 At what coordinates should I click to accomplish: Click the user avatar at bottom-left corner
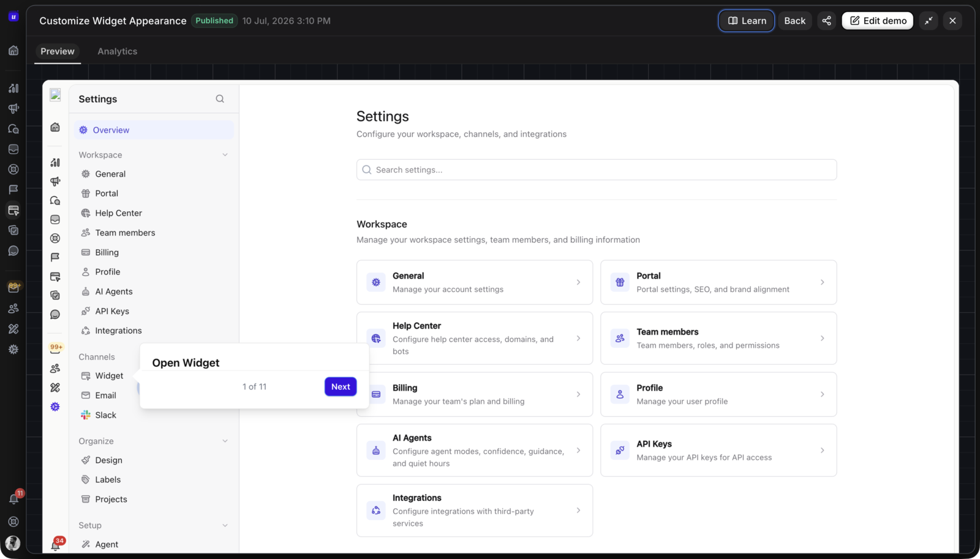(13, 543)
